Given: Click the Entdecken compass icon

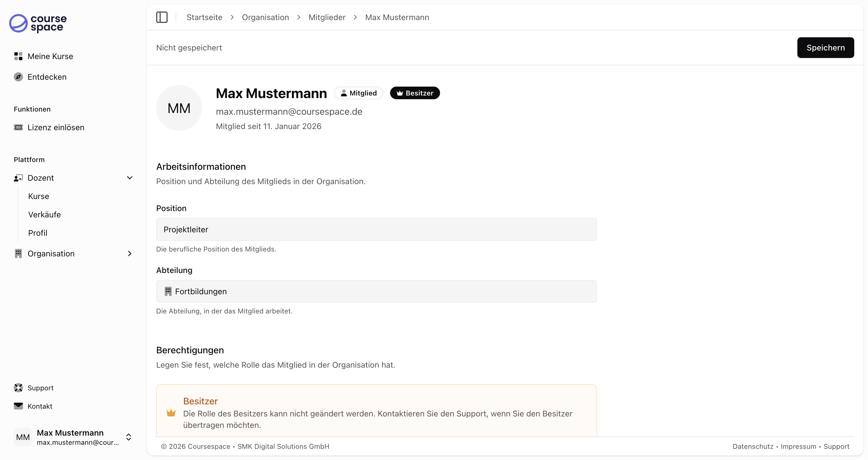Looking at the screenshot, I should click(x=18, y=77).
